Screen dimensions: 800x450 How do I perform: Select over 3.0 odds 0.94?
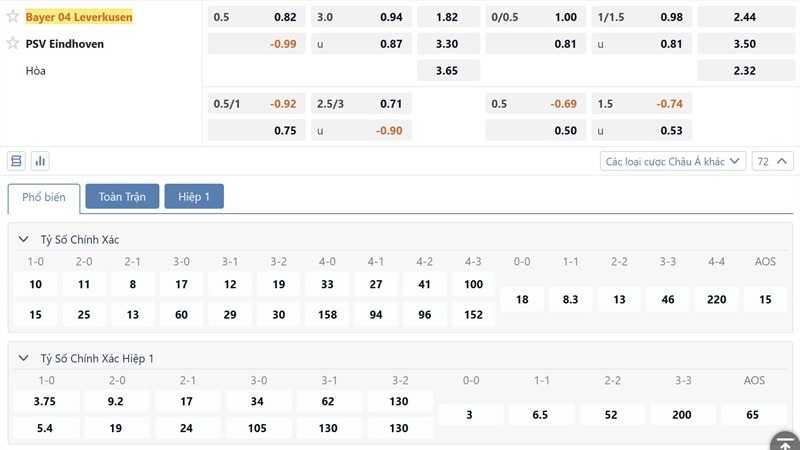(361, 17)
